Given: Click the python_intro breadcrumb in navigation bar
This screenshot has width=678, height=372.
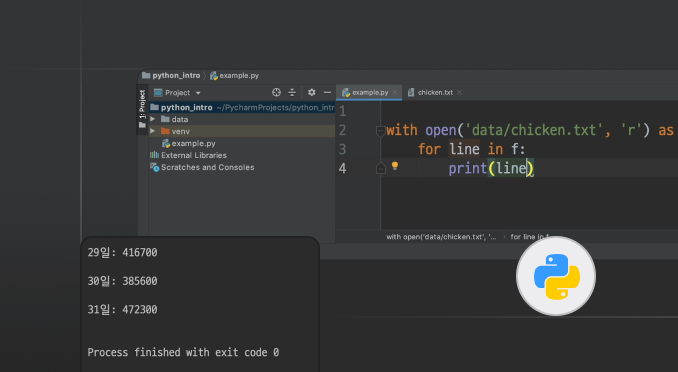Looking at the screenshot, I should point(171,75).
